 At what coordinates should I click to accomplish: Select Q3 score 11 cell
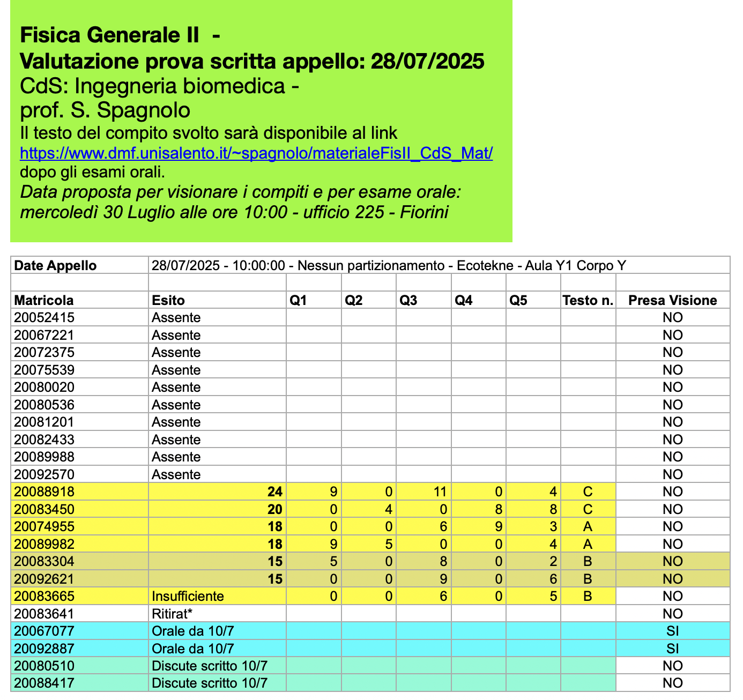[440, 492]
